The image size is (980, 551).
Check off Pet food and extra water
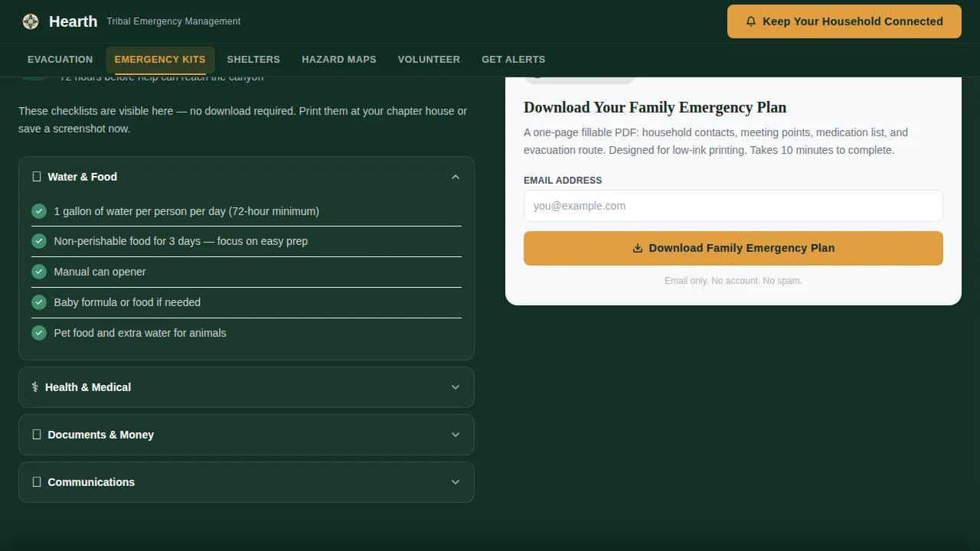39,333
